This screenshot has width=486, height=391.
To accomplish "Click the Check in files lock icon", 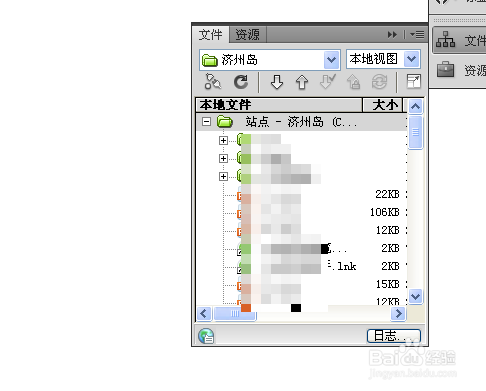I will pos(353,82).
